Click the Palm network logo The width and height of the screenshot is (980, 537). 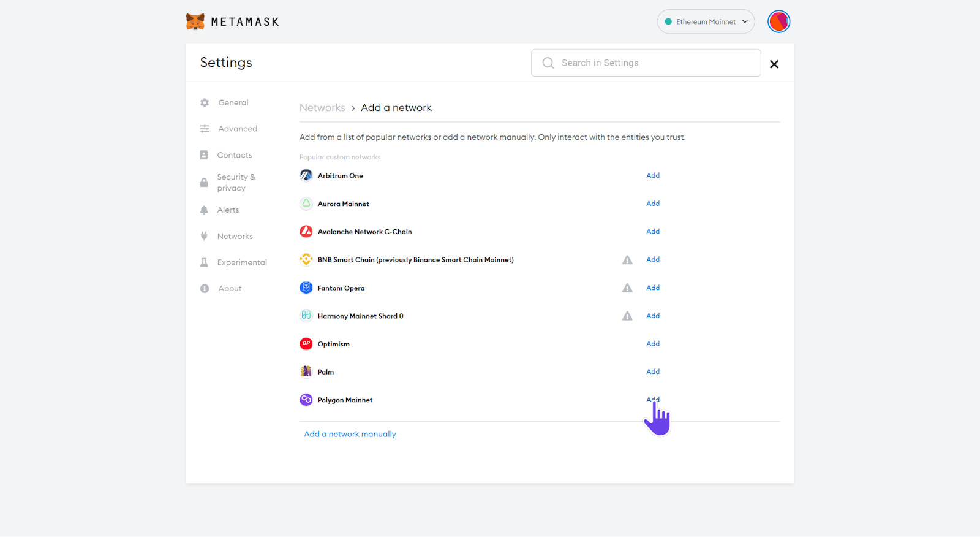306,371
